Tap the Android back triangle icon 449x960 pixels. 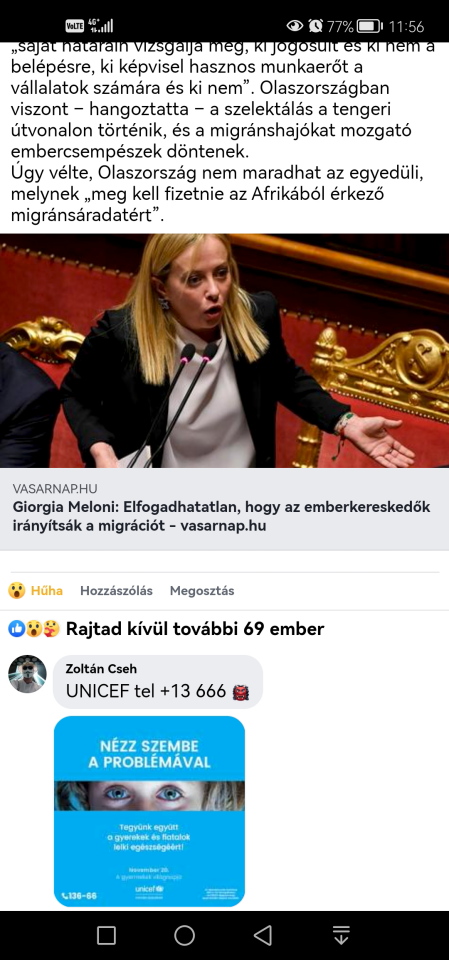pos(263,935)
